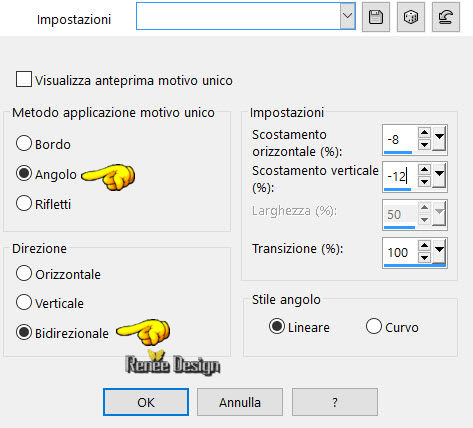The height and width of the screenshot is (428, 473).
Task: Click the randomize parameters dice icon
Action: click(411, 17)
